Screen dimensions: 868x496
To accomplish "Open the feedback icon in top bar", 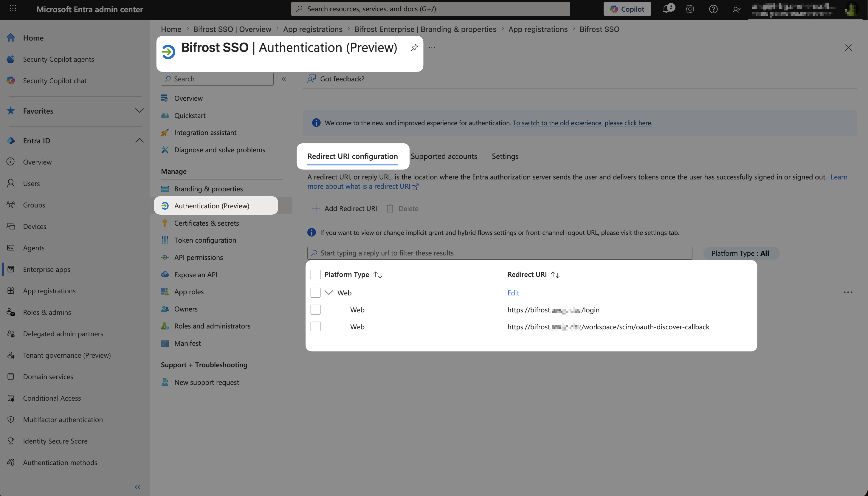I will [737, 9].
